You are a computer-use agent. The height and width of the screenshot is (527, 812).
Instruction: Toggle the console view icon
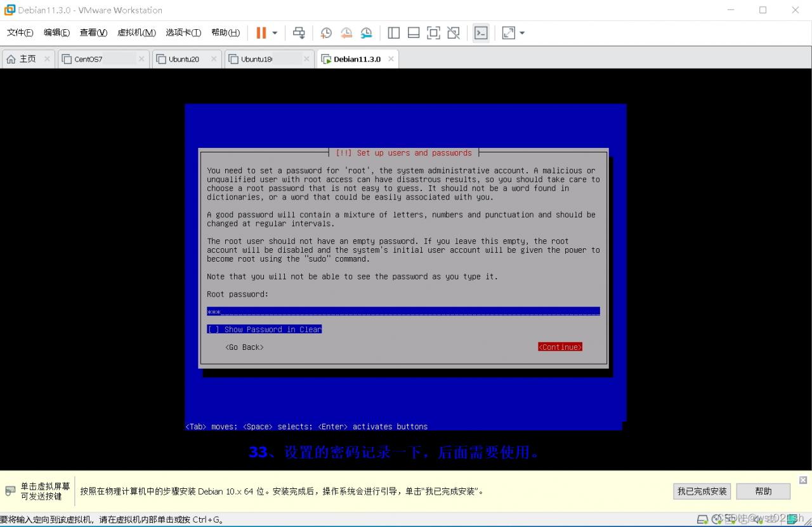coord(481,33)
